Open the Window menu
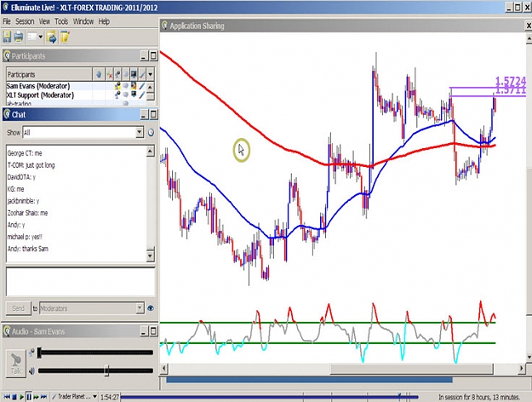The height and width of the screenshot is (402, 532). pos(83,21)
